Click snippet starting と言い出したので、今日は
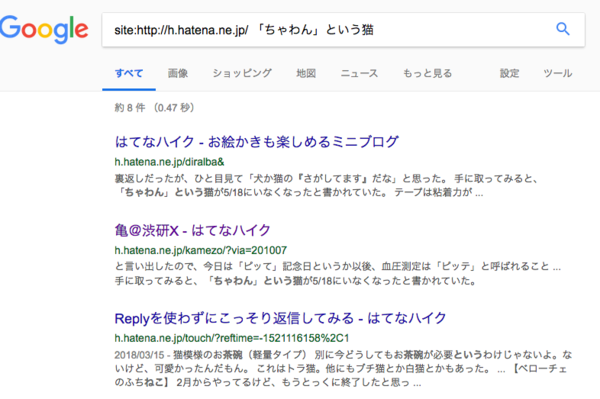 pyautogui.click(x=338, y=274)
